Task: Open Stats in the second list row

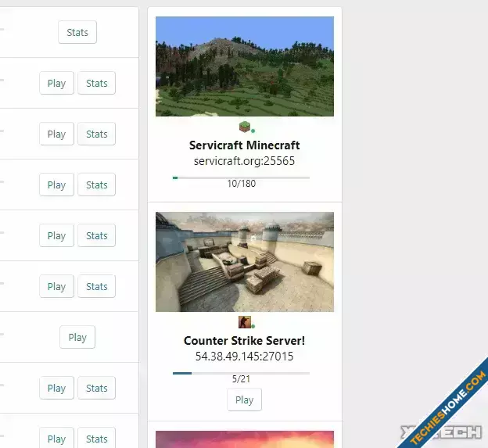Action: coord(97,84)
